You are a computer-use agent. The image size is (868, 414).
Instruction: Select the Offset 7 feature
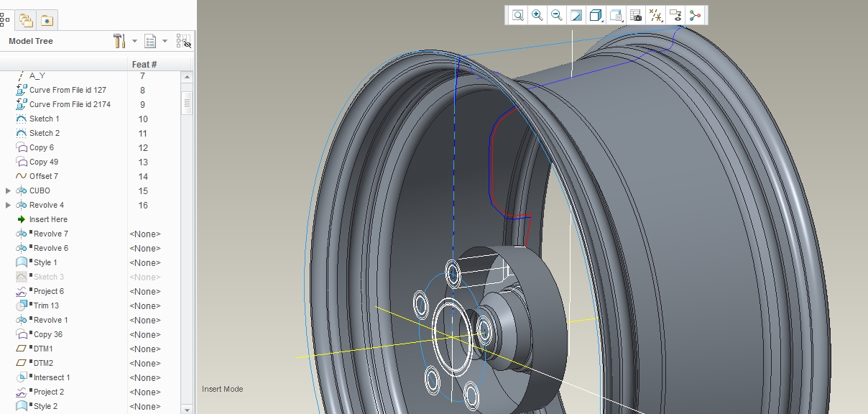[43, 176]
